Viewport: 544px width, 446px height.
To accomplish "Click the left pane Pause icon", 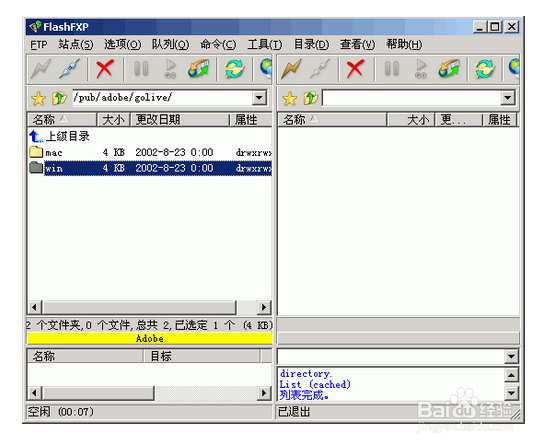I will coord(141,68).
